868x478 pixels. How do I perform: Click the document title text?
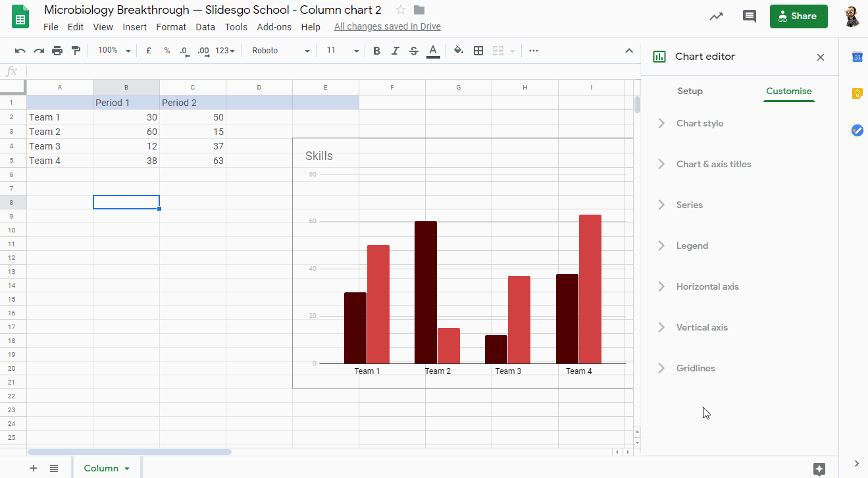[213, 10]
